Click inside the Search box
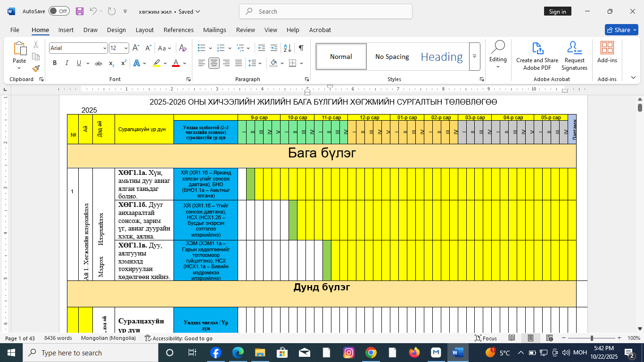This screenshot has height=362, width=644. click(325, 11)
